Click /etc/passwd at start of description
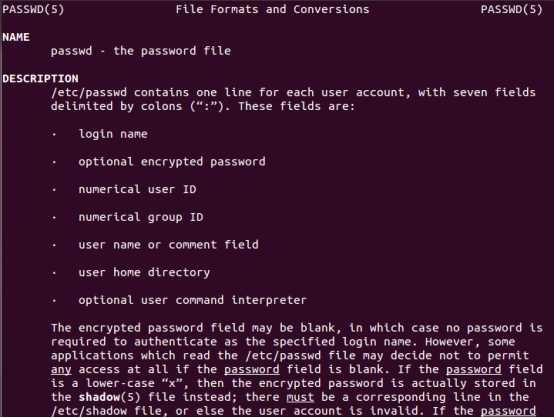Image resolution: width=554 pixels, height=418 pixels. point(89,93)
